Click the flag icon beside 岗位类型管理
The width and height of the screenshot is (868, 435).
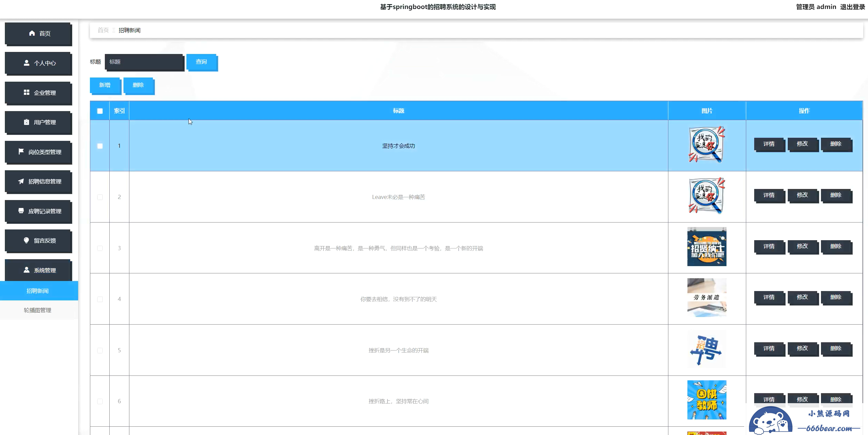(21, 152)
